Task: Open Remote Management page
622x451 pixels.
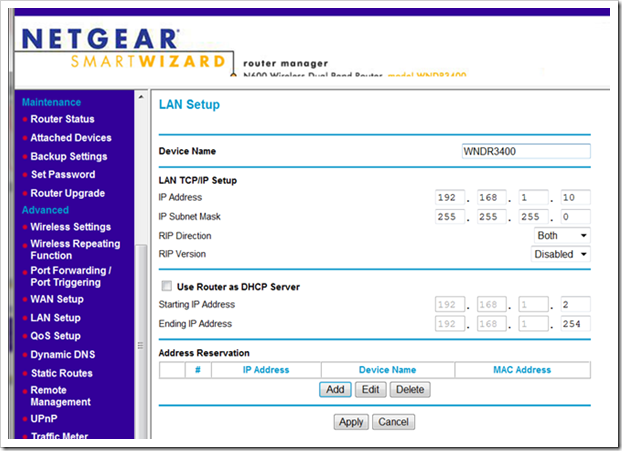Action: [x=60, y=396]
